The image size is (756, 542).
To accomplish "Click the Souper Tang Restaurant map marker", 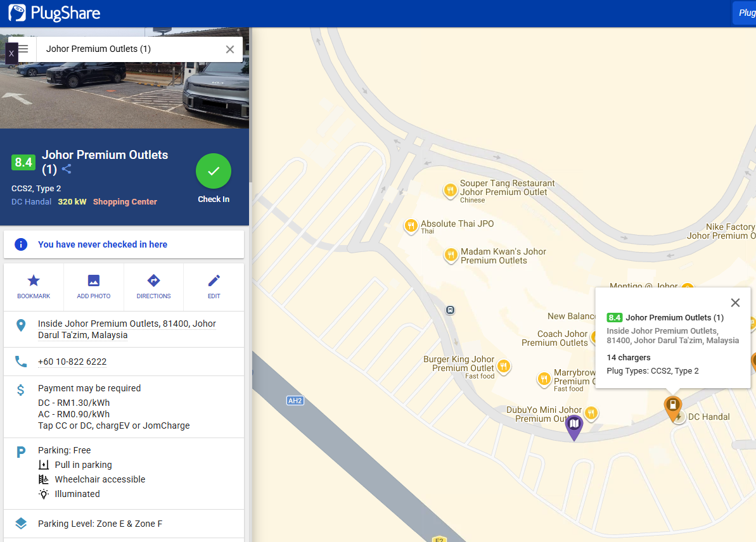I will [x=450, y=190].
